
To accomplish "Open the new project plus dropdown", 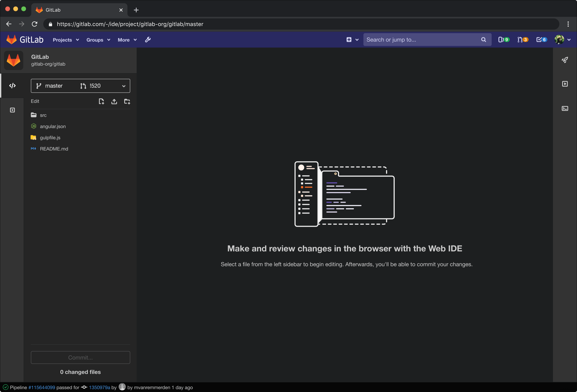I will coord(352,39).
